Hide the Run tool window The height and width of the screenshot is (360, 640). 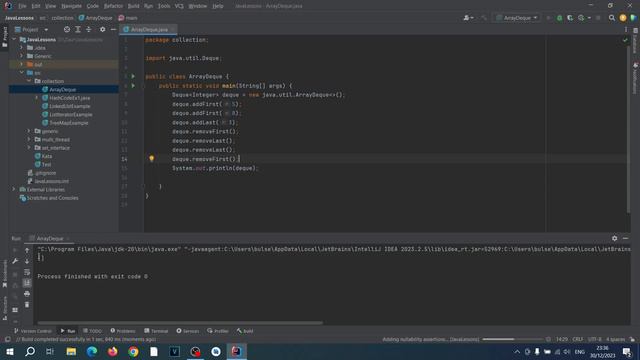click(625, 238)
